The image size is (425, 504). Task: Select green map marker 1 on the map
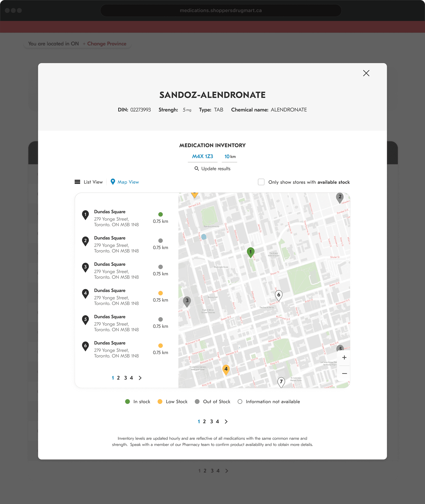[251, 252]
